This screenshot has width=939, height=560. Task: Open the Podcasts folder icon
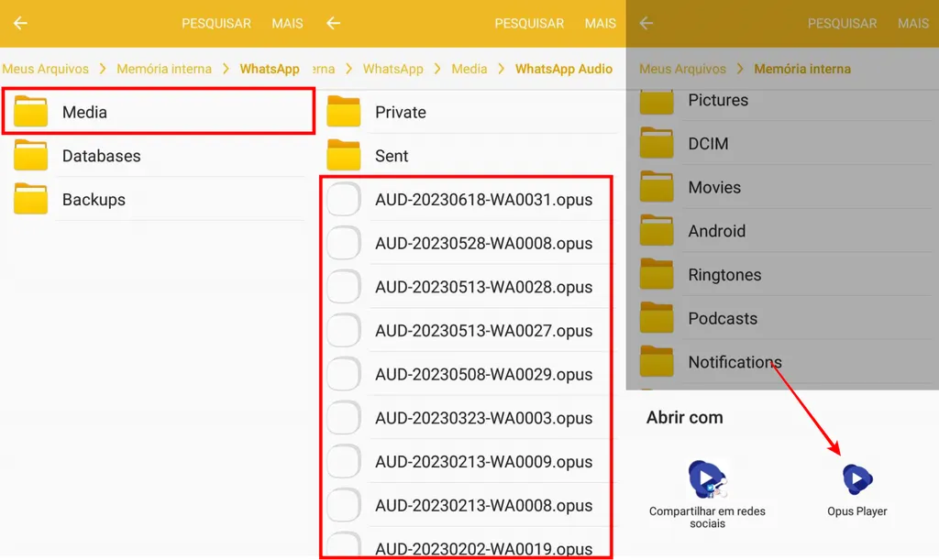(657, 317)
